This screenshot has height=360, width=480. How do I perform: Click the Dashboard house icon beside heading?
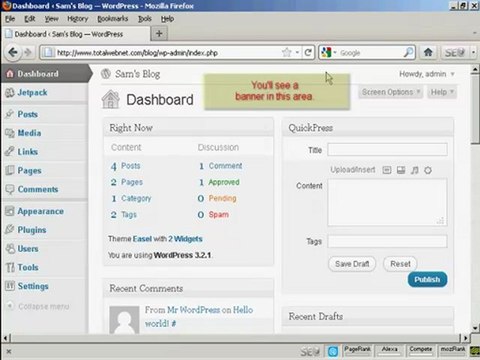110,99
